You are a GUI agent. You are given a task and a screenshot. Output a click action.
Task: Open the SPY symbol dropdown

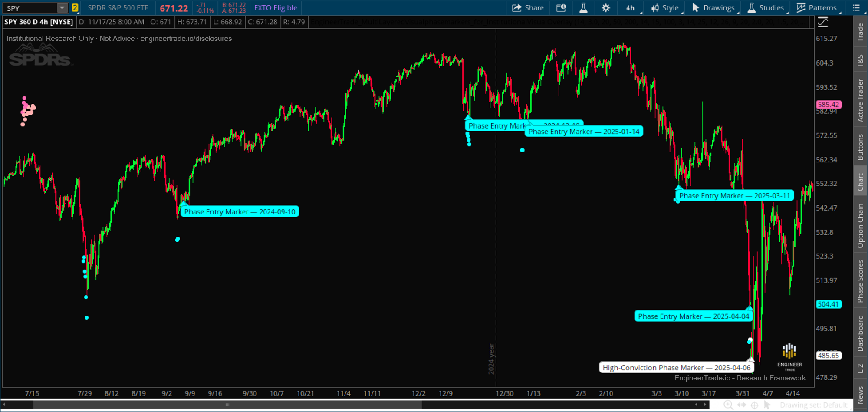coord(62,7)
